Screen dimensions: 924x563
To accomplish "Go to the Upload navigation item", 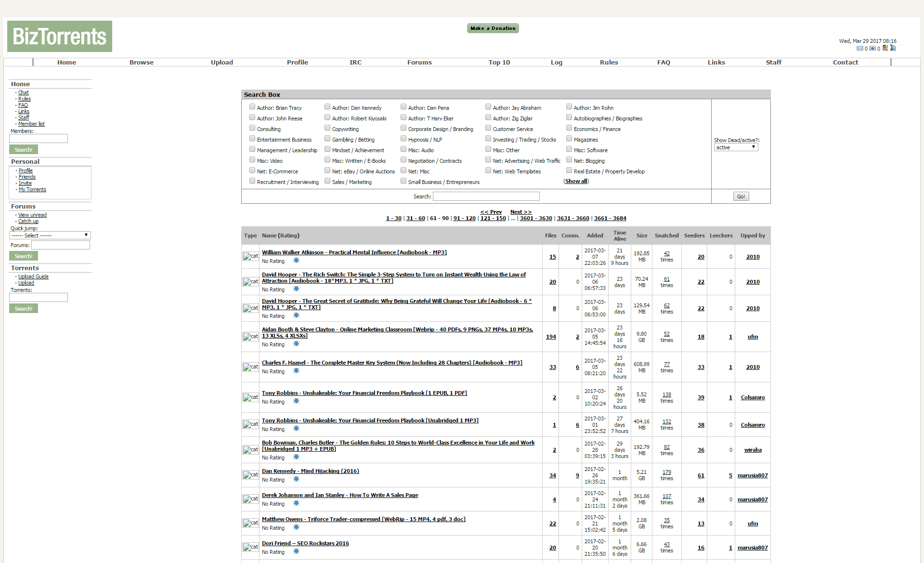I will click(x=222, y=62).
